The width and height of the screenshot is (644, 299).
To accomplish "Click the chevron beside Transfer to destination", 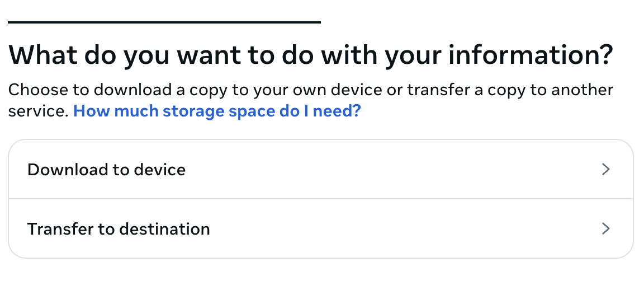I will tap(605, 228).
